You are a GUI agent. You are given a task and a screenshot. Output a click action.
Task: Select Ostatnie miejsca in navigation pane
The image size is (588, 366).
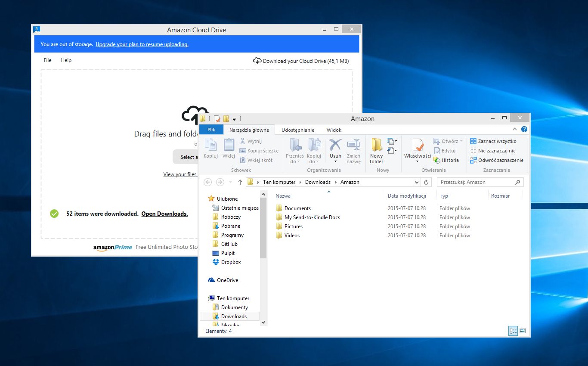coord(240,208)
